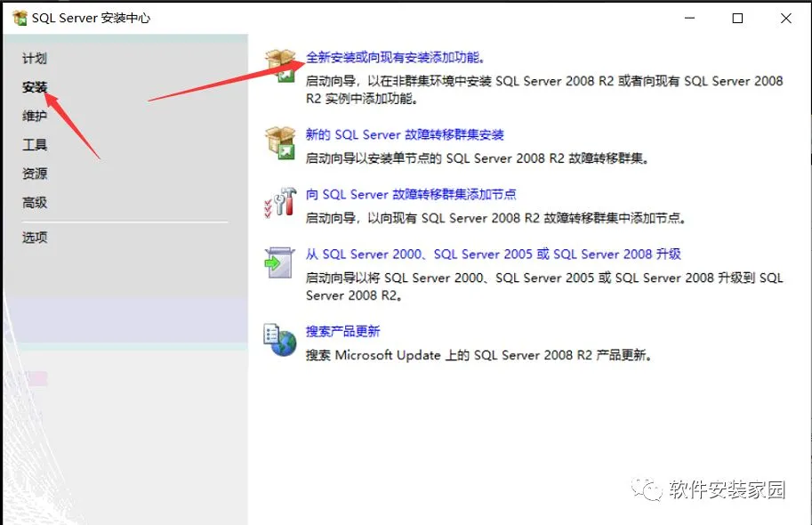
Task: Click the upgrade from SQL Server icon
Action: (x=279, y=262)
